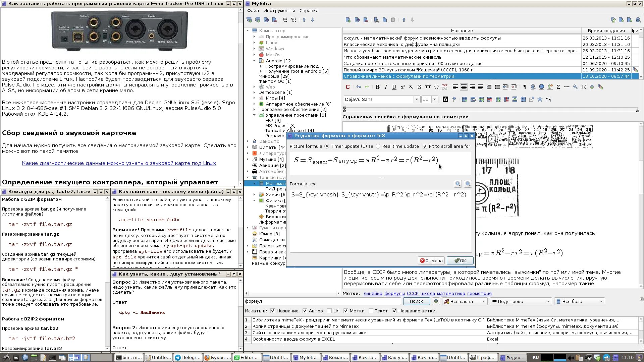Insert math formula with Sigma icon
This screenshot has height=362, width=644.
coord(558,87)
